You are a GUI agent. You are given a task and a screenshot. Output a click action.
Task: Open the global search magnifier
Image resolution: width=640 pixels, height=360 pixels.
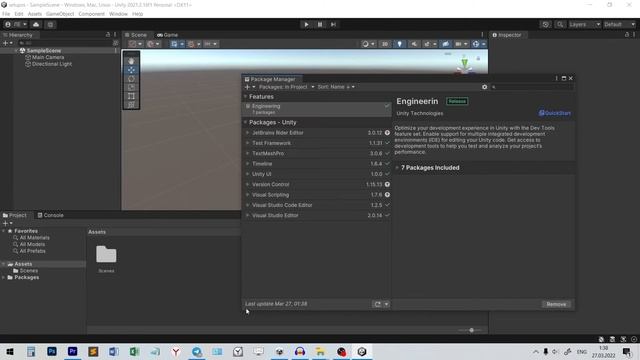[560, 24]
